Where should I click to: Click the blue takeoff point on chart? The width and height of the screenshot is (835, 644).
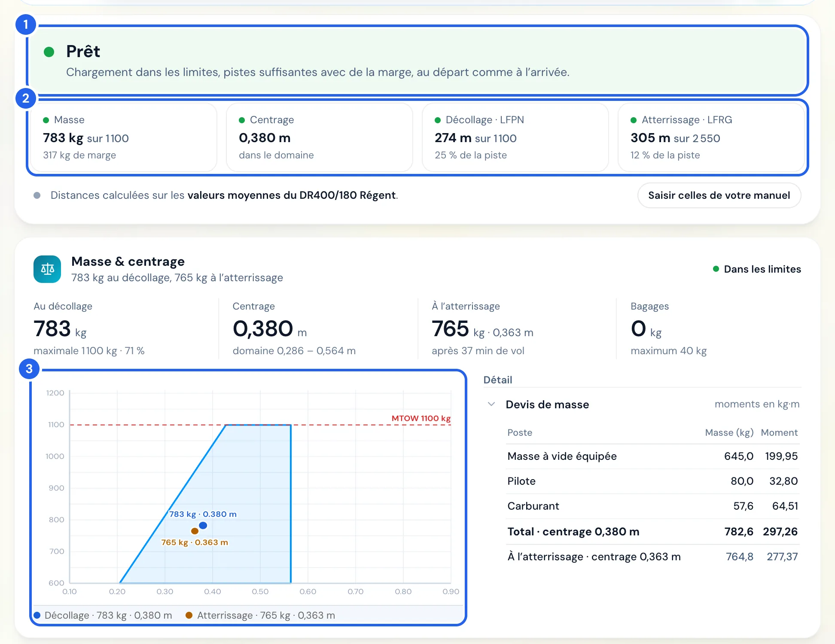point(203,526)
